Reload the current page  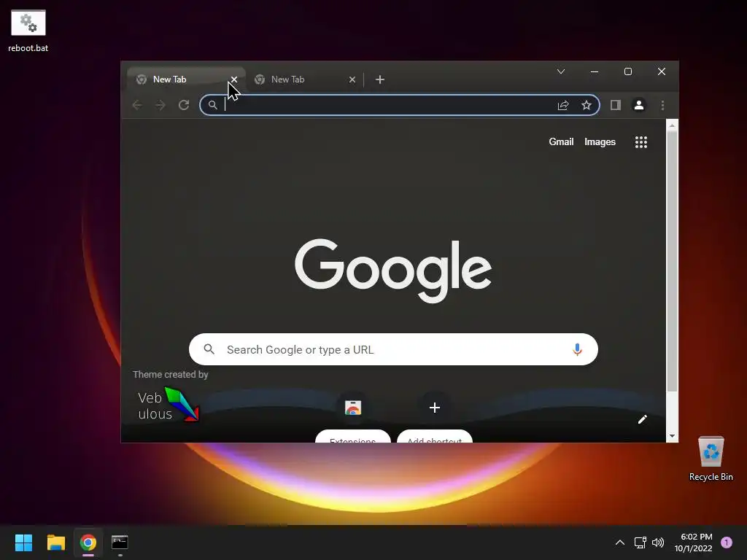point(184,105)
